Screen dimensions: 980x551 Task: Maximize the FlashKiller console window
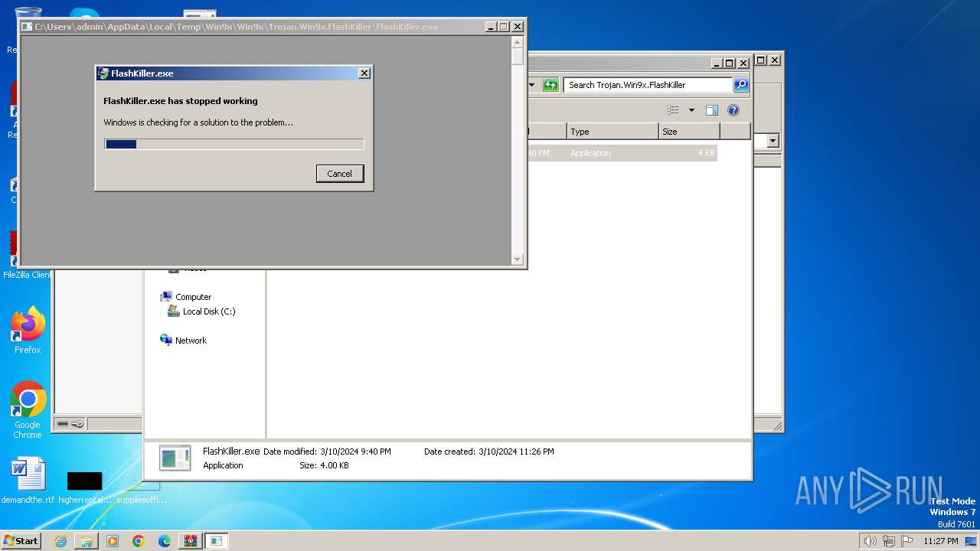pyautogui.click(x=504, y=27)
